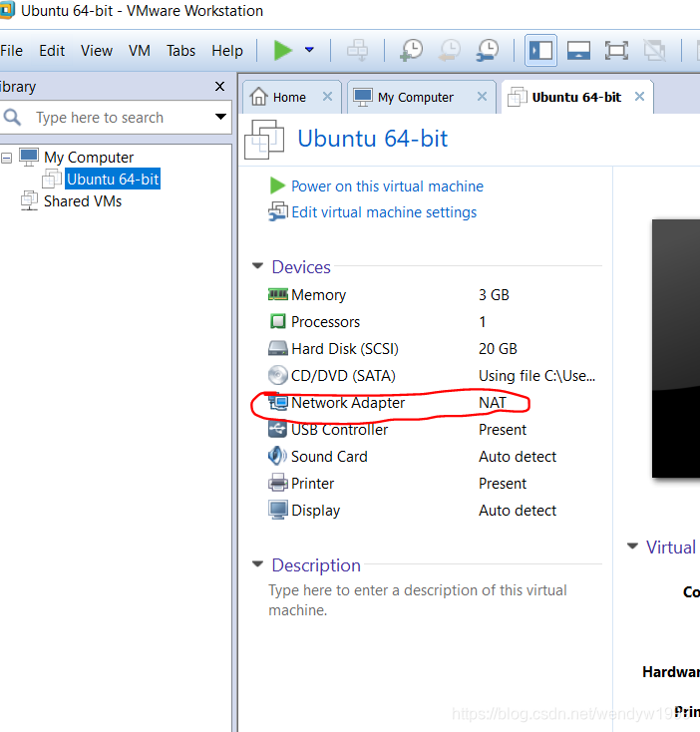Collapse the My Computer tree node
This screenshot has width=700, height=732.
pos(7,159)
